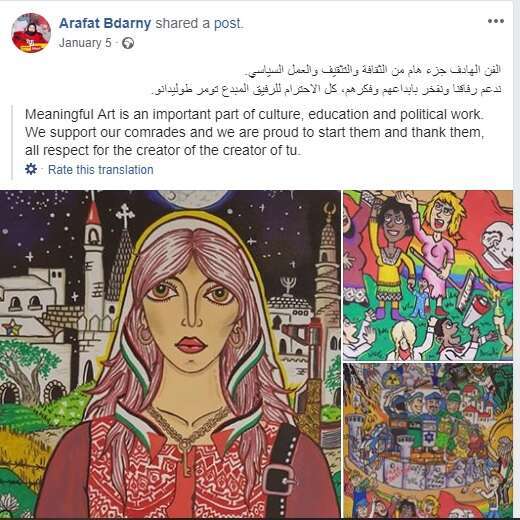
Task: Open the large painting of pink-haired woman
Action: [x=170, y=354]
